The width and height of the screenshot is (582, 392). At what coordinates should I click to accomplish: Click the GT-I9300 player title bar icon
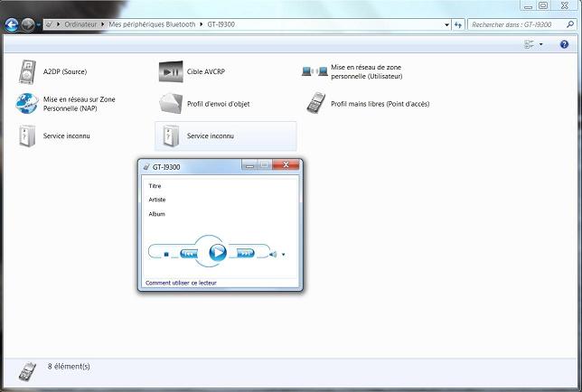point(146,167)
